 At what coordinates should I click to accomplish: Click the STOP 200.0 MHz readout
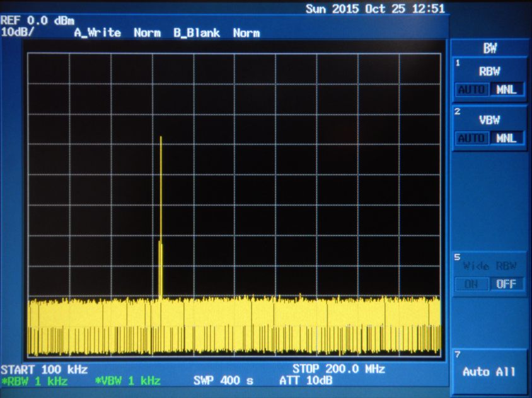(x=338, y=368)
